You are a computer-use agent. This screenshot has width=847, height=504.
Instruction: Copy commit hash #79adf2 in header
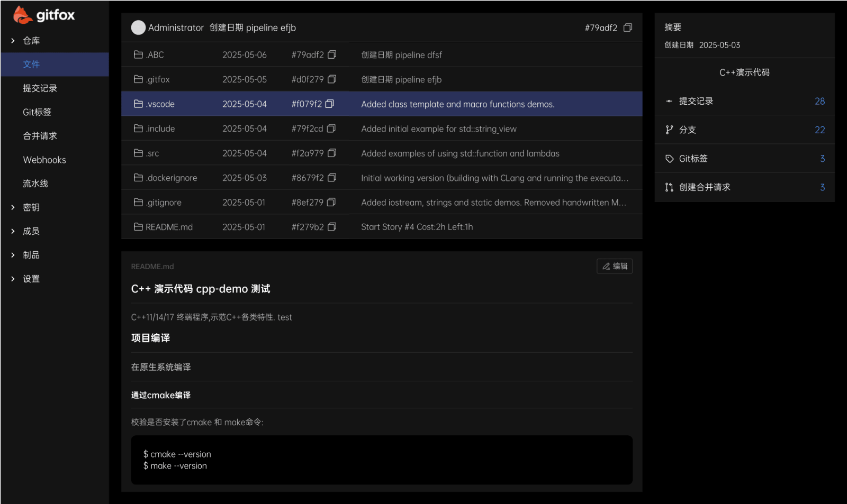(628, 28)
